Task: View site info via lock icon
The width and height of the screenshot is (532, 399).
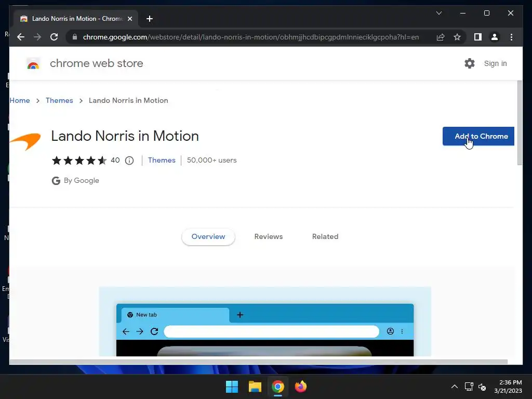Action: [75, 37]
